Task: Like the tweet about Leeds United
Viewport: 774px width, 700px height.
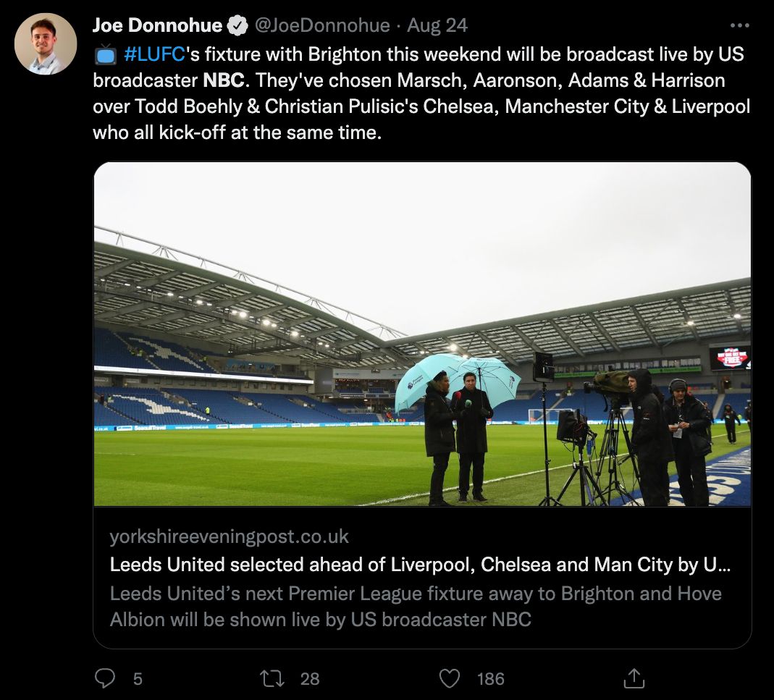Action: point(449,679)
